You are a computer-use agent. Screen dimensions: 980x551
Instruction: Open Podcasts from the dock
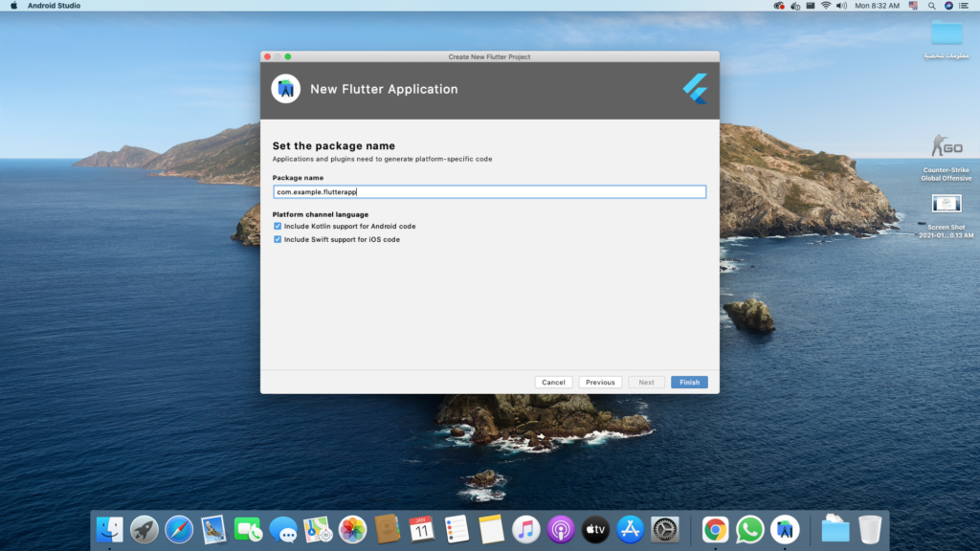[561, 530]
